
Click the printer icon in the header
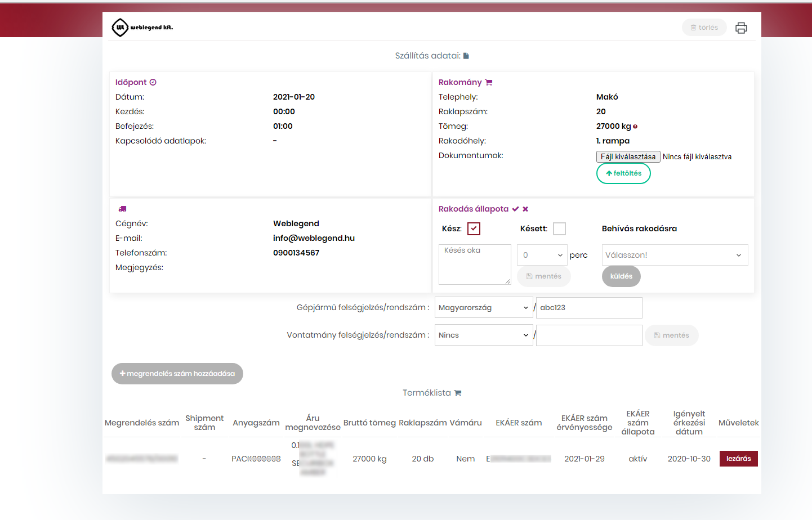pyautogui.click(x=741, y=28)
